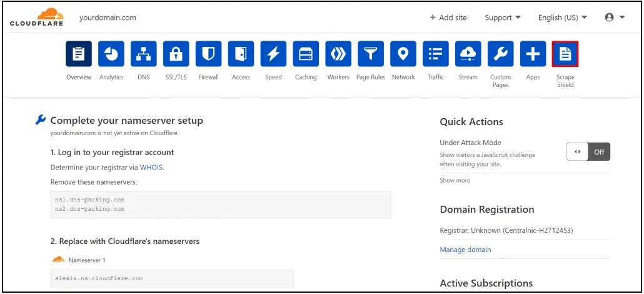Screen dimensions: 644x294
Task: Click the Active Subscriptions heading
Action: pyautogui.click(x=486, y=283)
